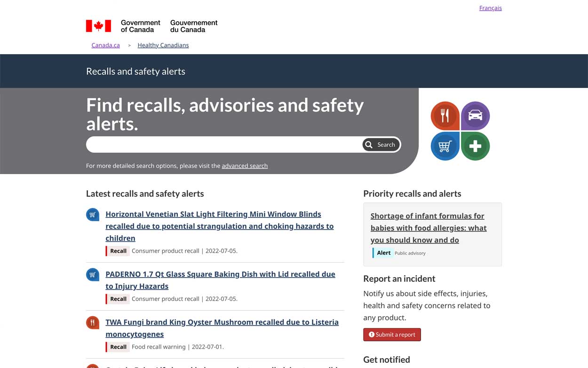Open the health products plus icon
588x368 pixels.
point(476,146)
